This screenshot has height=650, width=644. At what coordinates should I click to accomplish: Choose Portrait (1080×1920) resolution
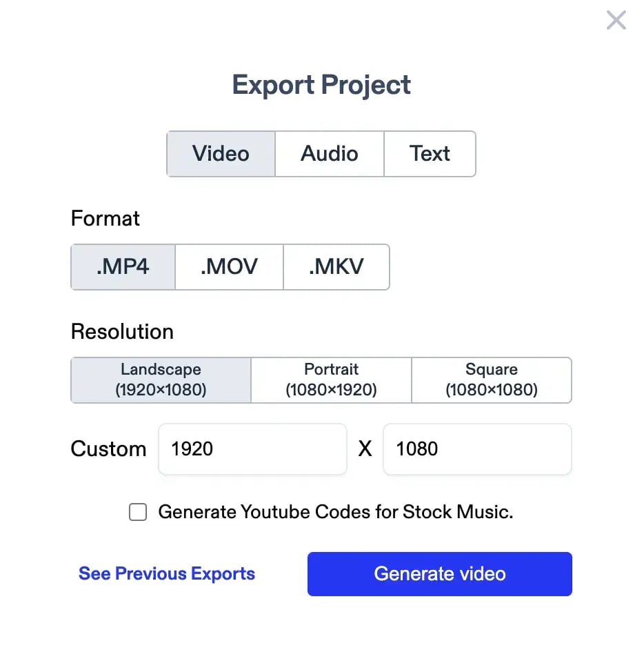[x=331, y=380]
